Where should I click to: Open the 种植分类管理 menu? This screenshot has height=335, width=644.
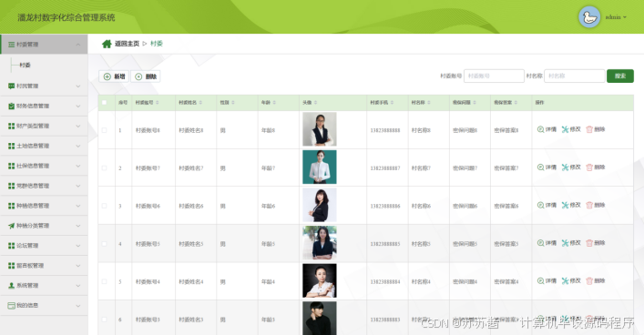tap(44, 226)
